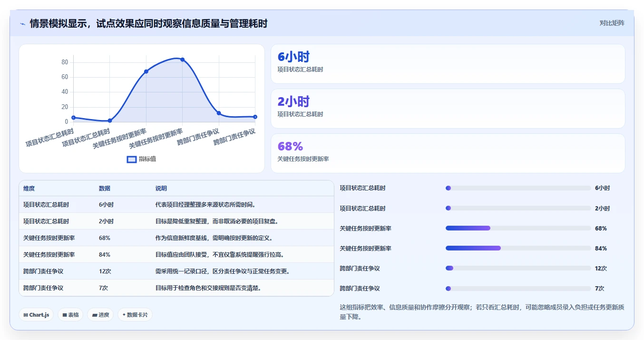Screen dimensions: 644x340
Task: Click the 7次 cell in the table
Action: pos(104,288)
